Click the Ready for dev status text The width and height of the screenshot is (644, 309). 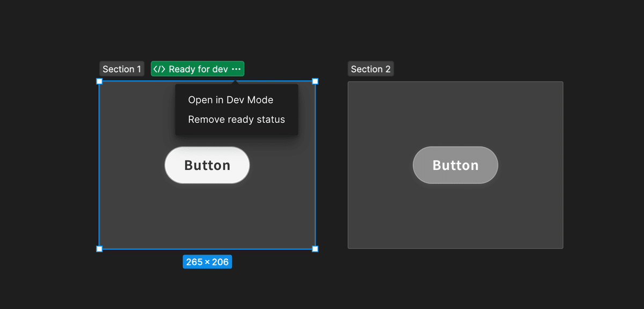[x=198, y=69]
